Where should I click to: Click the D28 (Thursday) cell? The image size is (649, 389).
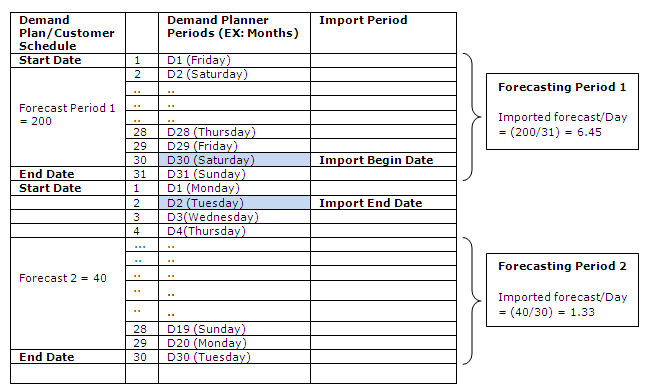234,132
